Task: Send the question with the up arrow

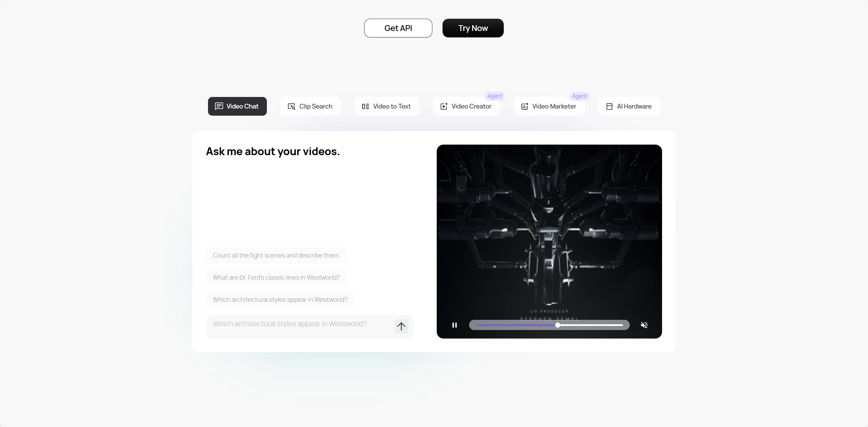Action: [x=401, y=327]
